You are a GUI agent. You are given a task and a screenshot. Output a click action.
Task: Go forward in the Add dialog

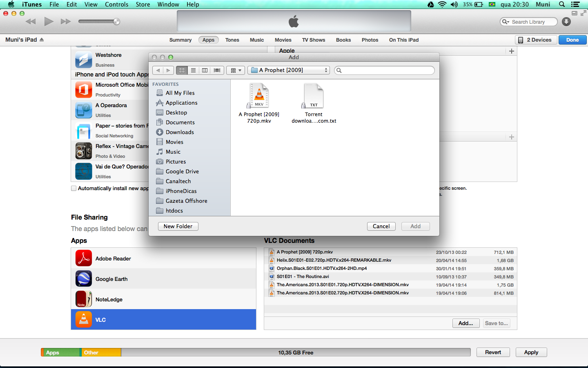click(168, 70)
